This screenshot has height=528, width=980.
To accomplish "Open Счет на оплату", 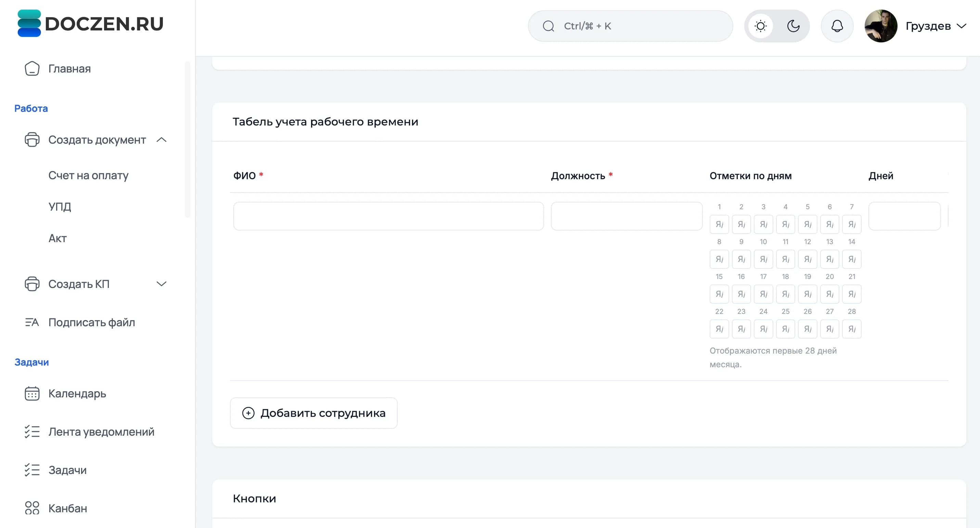I will click(88, 175).
